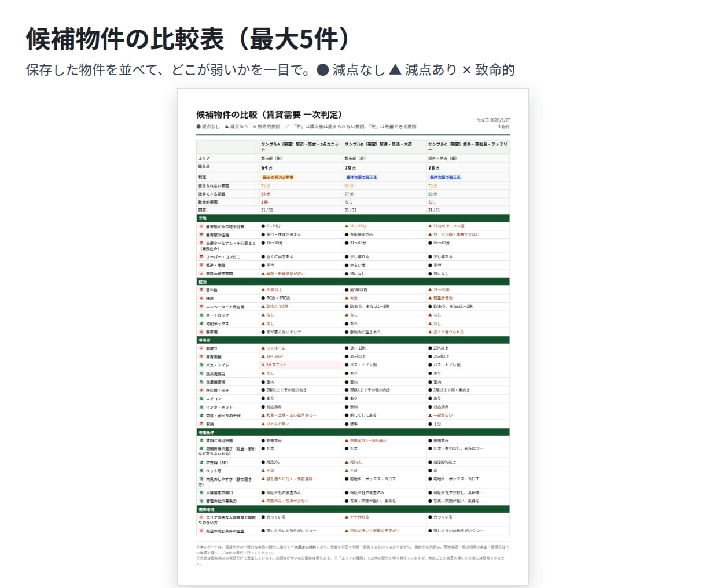
Task: Click the 不 tag beside 収納
Action: [201, 424]
